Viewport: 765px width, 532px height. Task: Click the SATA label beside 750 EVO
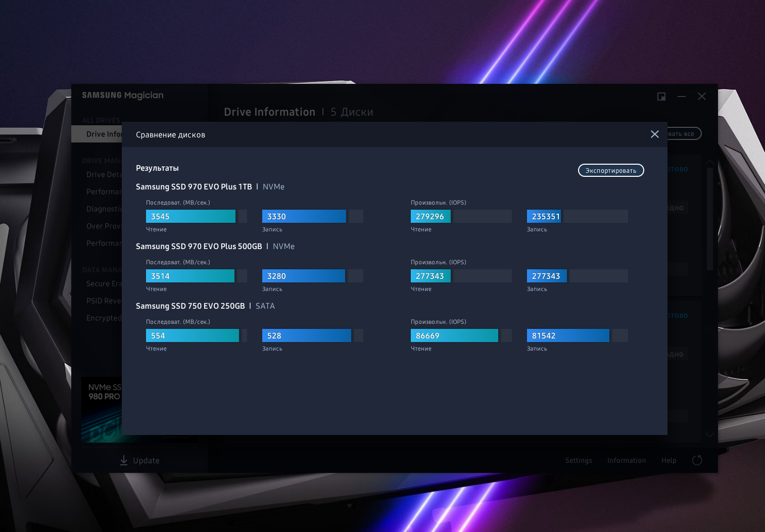coord(265,306)
